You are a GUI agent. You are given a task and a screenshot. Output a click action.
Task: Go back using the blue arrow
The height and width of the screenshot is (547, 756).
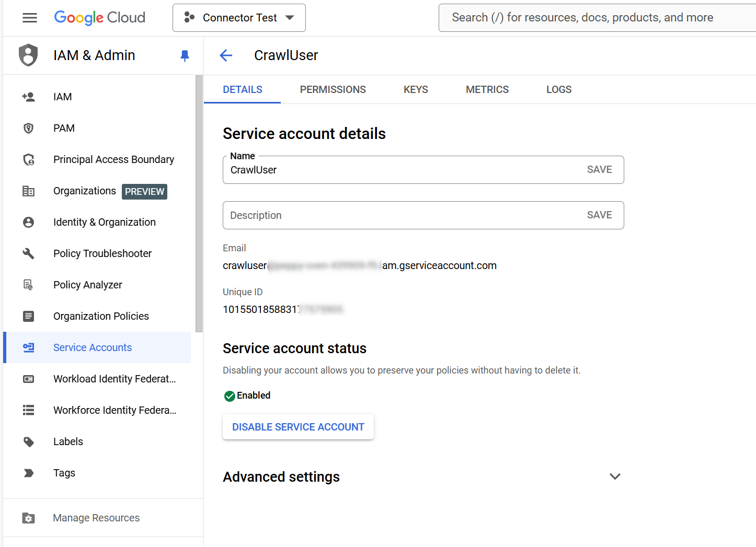click(226, 55)
